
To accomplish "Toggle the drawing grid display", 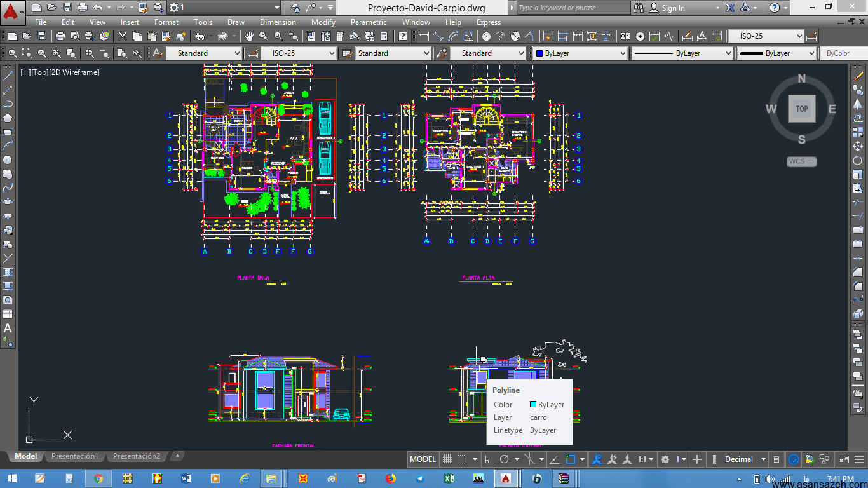I will click(447, 459).
